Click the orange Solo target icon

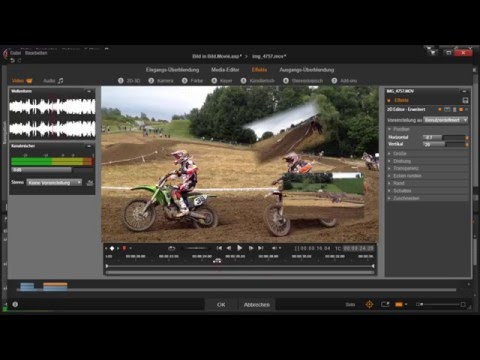369,304
